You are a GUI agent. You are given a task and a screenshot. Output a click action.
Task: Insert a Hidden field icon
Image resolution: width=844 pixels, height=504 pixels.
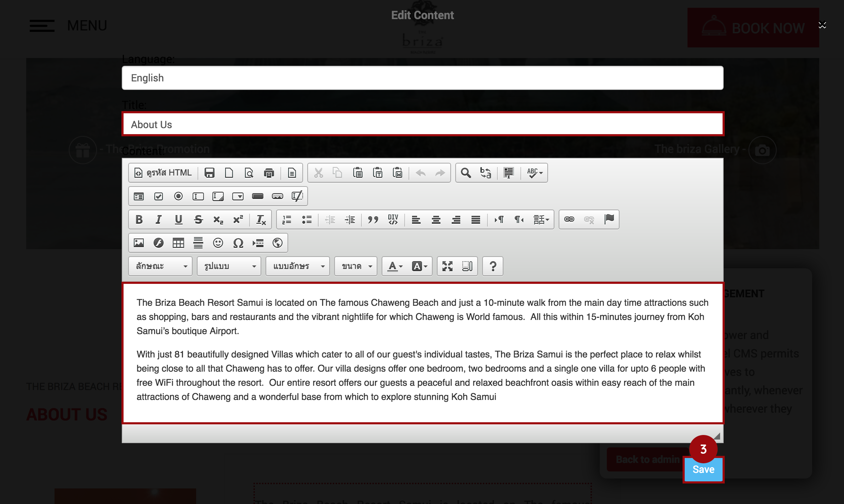pyautogui.click(x=297, y=196)
